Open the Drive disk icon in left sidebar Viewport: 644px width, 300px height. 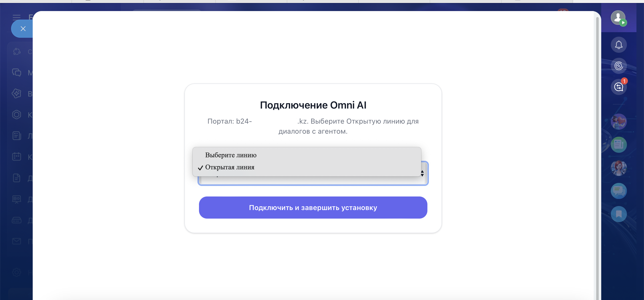coord(17,220)
